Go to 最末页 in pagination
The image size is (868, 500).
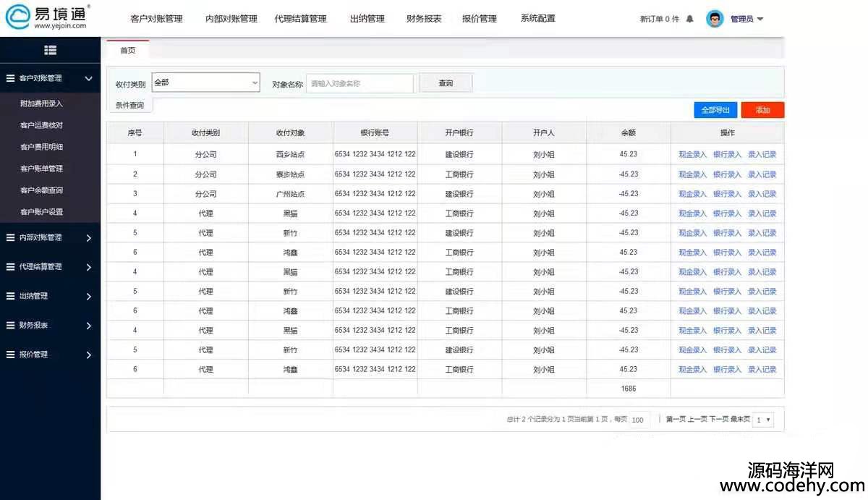pos(740,420)
